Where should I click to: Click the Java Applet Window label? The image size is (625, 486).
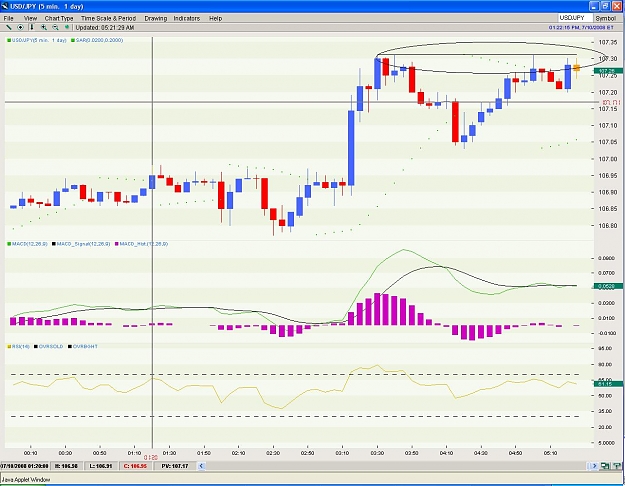coord(26,480)
